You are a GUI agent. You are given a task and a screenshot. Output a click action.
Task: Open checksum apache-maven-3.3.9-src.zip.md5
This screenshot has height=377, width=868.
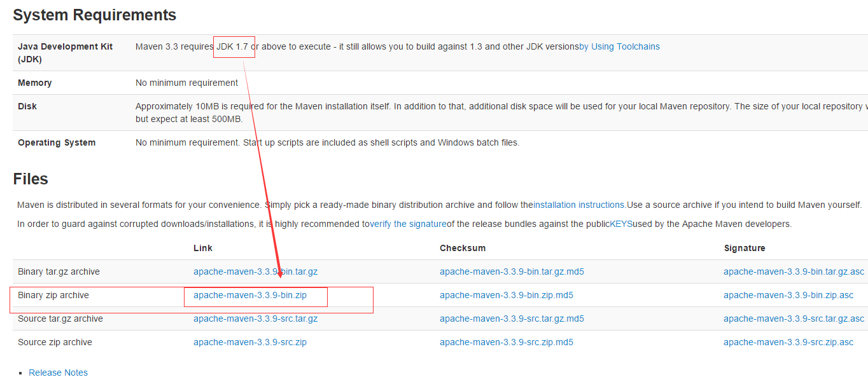pos(507,342)
